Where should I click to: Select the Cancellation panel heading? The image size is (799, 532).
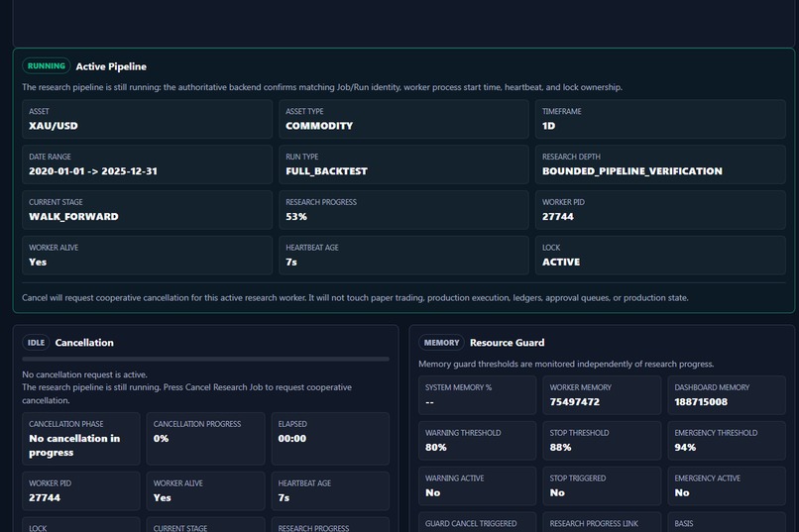84,343
